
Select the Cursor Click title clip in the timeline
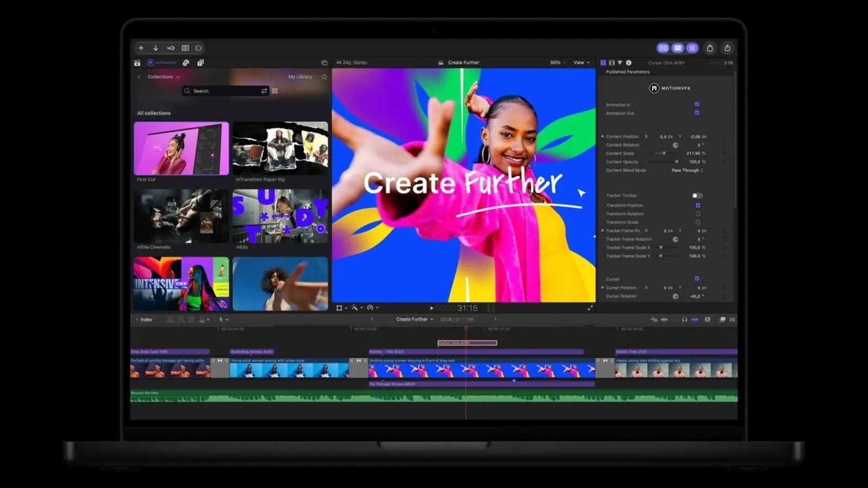coord(467,343)
